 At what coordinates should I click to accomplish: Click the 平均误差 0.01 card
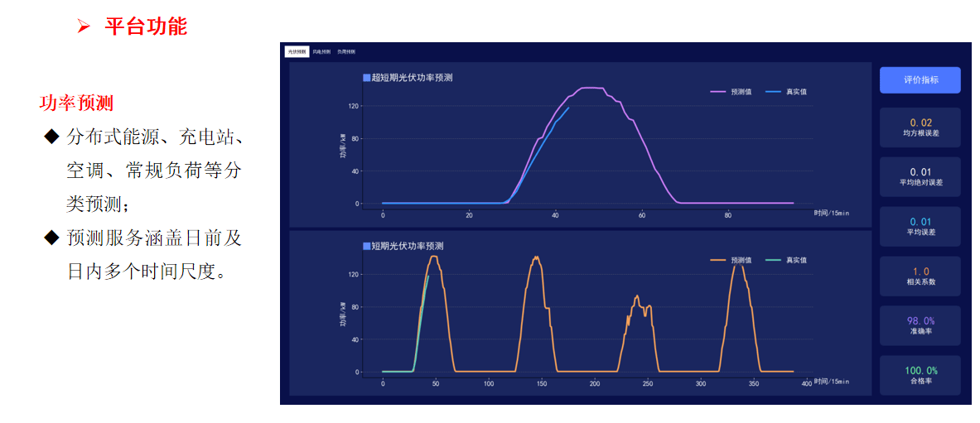(920, 227)
